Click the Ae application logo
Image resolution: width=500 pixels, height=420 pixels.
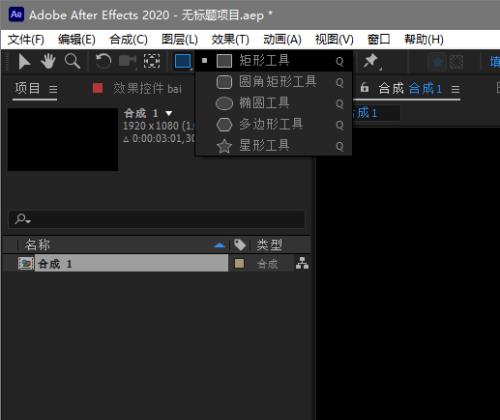[16, 14]
